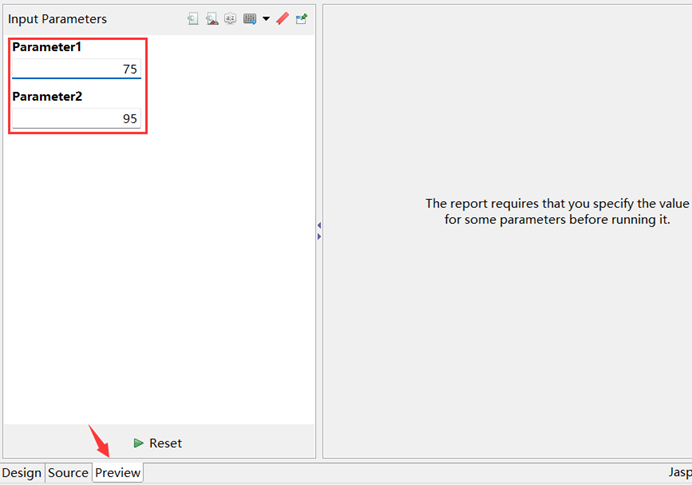Screen dimensions: 692x485
Task: Click the keyboard-style view icon in toolbar
Action: coord(249,19)
